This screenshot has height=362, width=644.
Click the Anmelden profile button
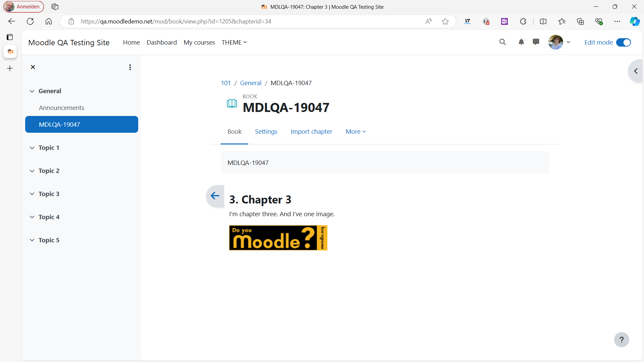[23, 7]
